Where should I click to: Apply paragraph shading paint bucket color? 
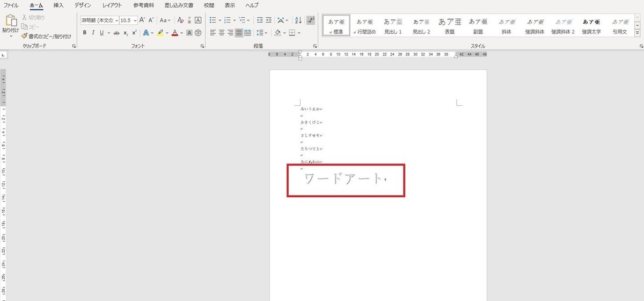277,33
